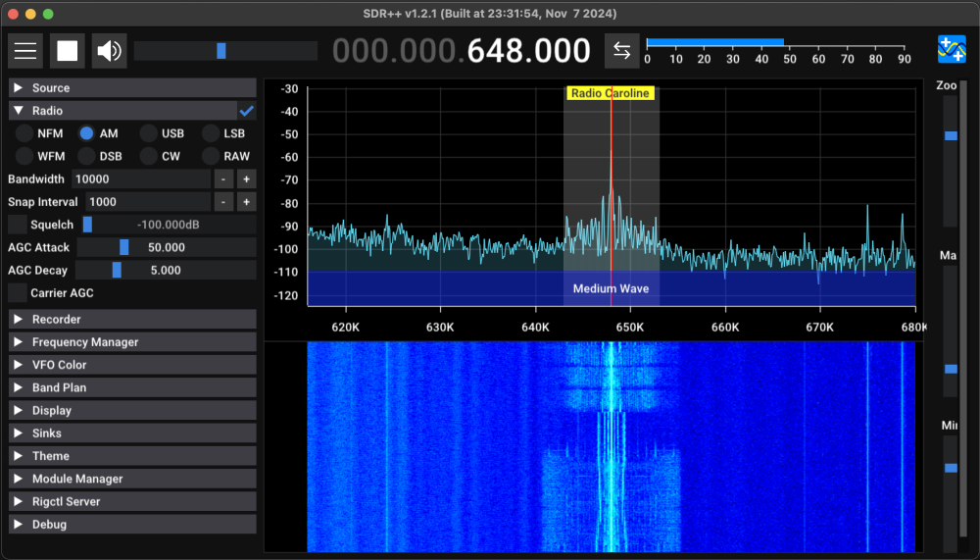Image resolution: width=980 pixels, height=560 pixels.
Task: Increase Bandwidth with the plus button
Action: coord(246,179)
